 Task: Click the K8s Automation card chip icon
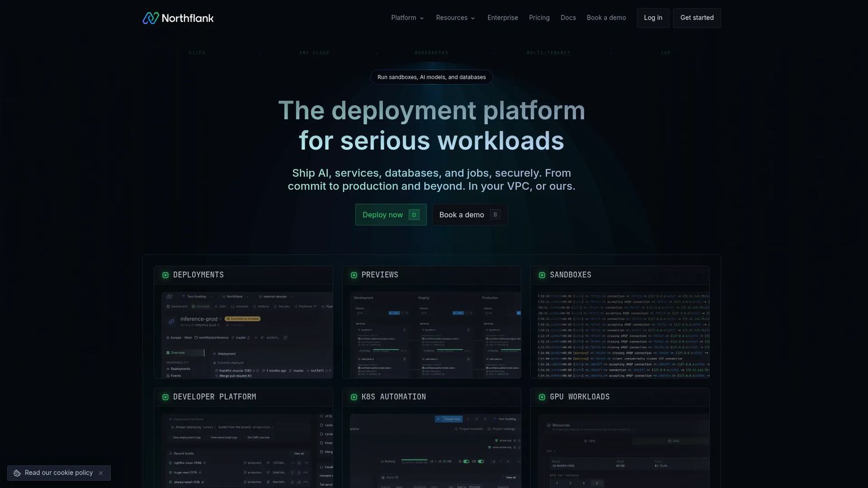[x=354, y=397]
